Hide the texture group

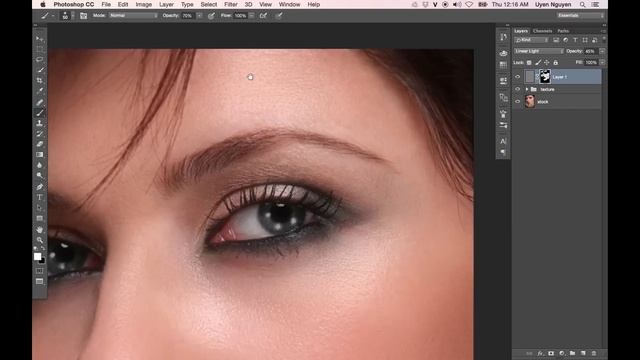click(518, 89)
